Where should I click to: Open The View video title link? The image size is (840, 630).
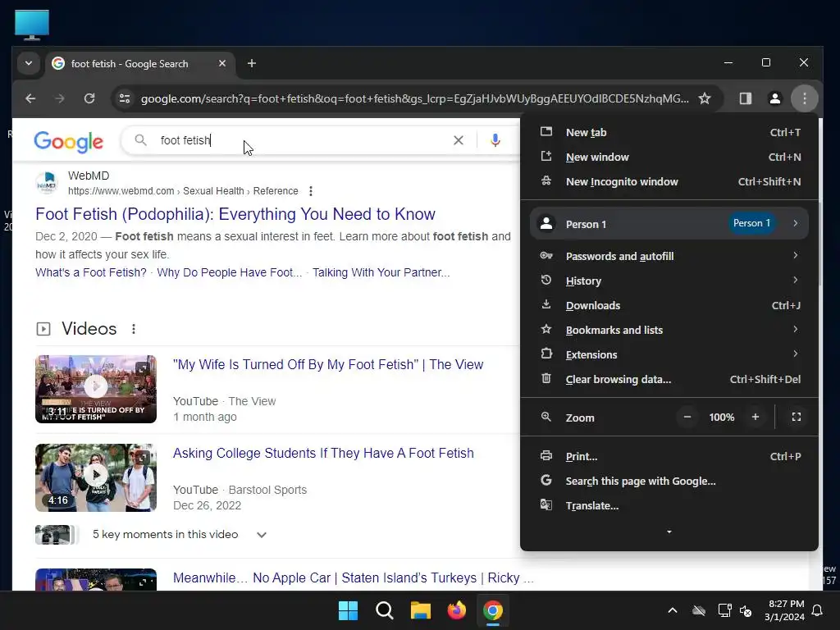tap(328, 365)
